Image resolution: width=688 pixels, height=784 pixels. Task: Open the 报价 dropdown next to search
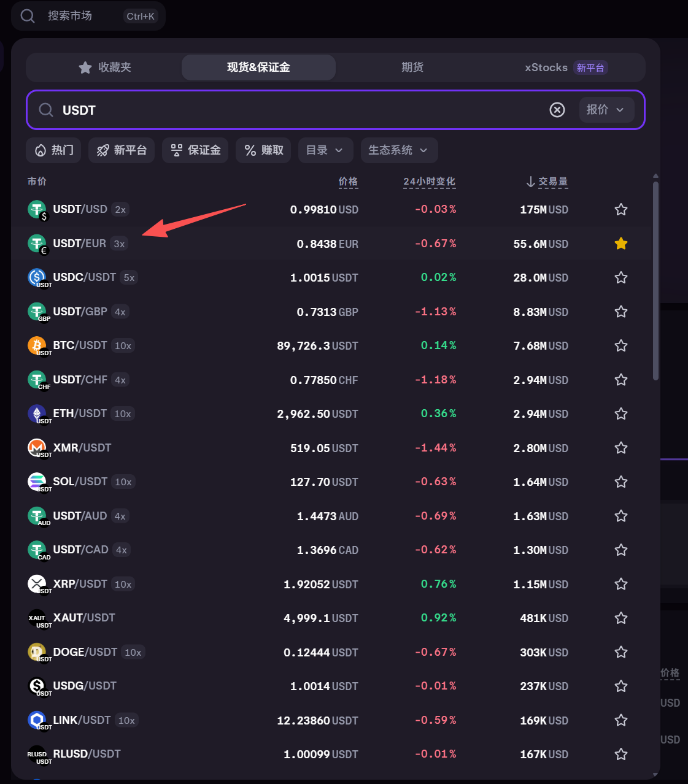coord(606,109)
